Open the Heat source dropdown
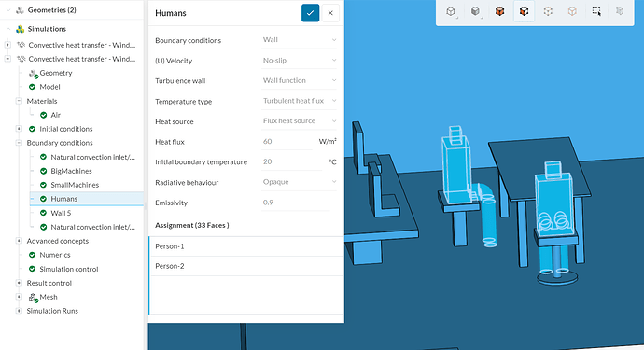 300,120
